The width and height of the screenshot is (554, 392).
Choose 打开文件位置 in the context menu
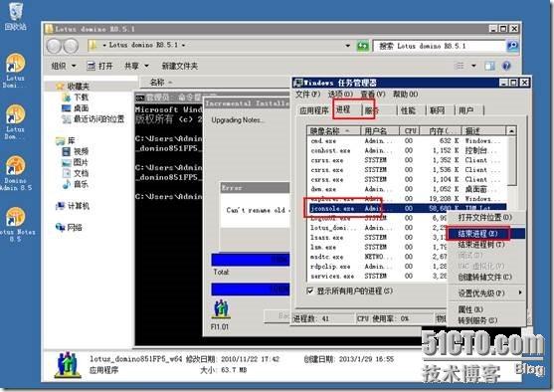click(487, 217)
